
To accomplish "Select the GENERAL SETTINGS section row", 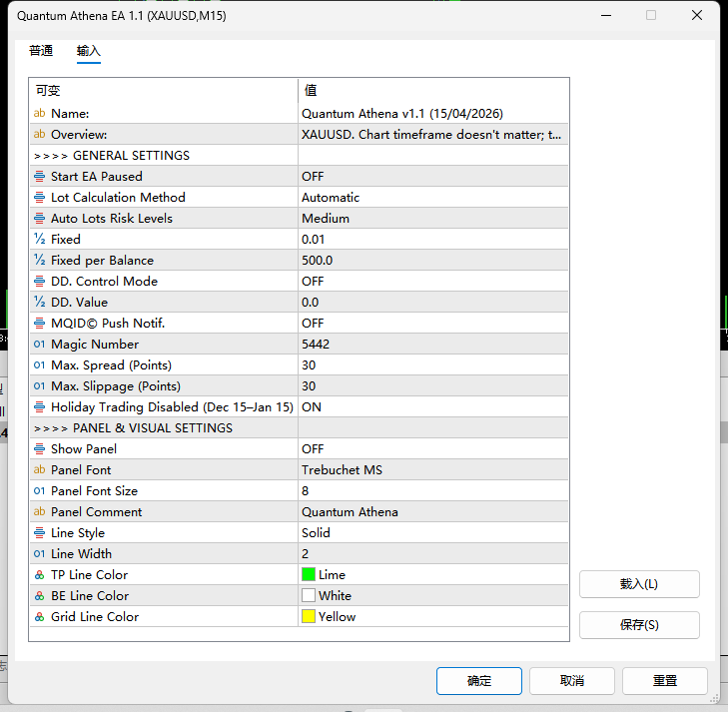I will click(299, 155).
